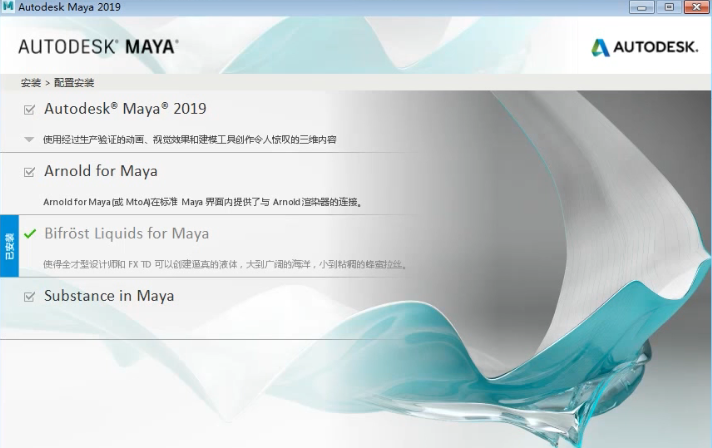Click the AUTODESK MAYA header logo text

[98, 47]
